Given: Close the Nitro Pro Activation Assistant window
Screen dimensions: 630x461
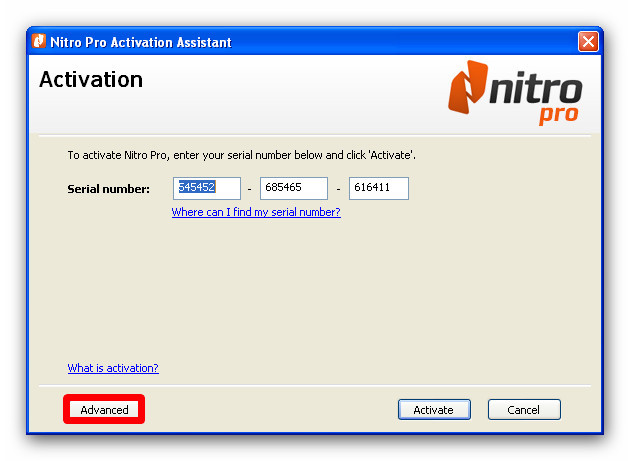Looking at the screenshot, I should pos(588,41).
